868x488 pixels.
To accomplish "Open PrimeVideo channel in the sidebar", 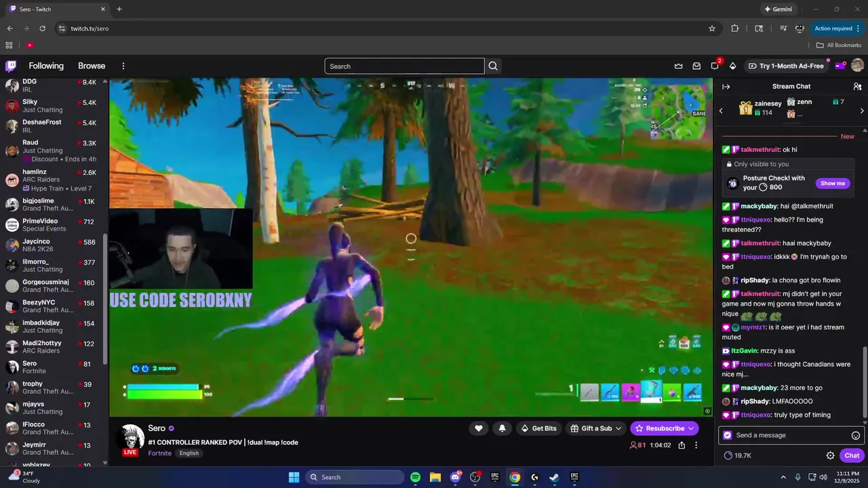I will 54,225.
